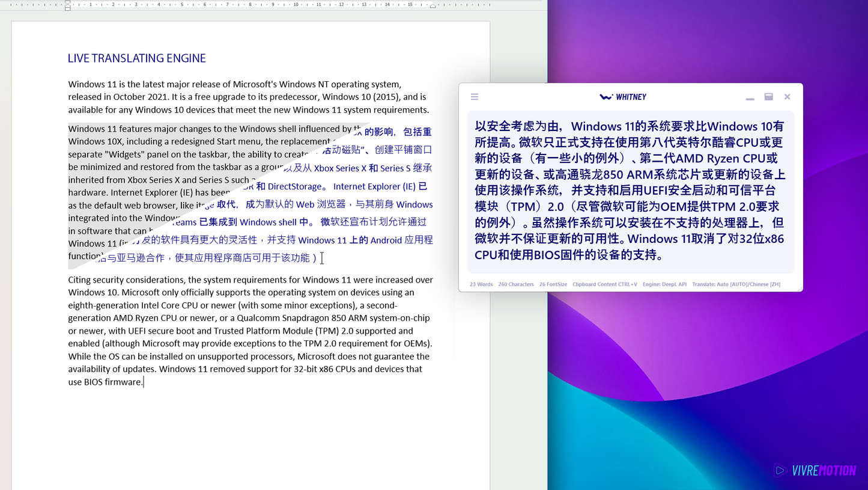Select the heading LIVE TRANSLATING ENGINE
The width and height of the screenshot is (868, 490).
pos(136,58)
